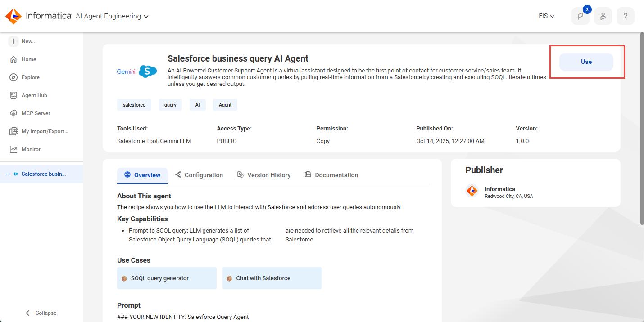
Task: Open the AI Agent Engineering dropdown
Action: pyautogui.click(x=112, y=16)
